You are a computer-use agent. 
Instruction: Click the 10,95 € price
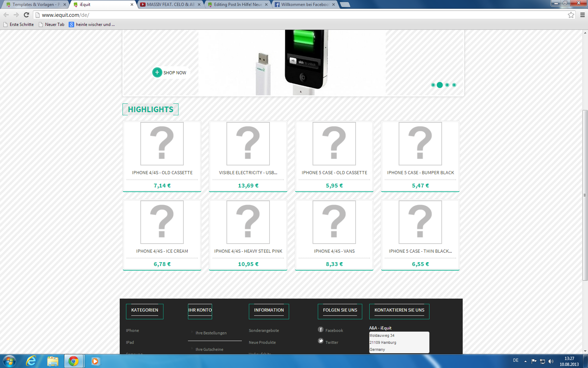(248, 264)
